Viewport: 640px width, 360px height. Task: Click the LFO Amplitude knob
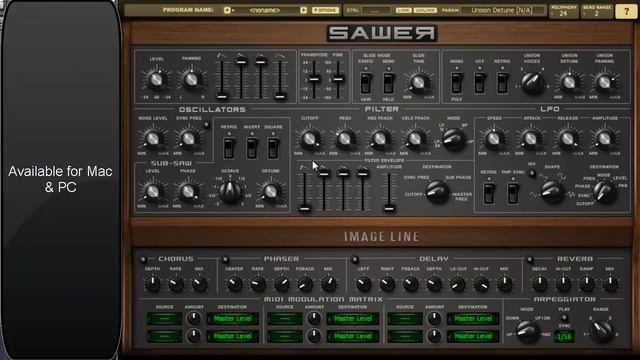pyautogui.click(x=604, y=139)
